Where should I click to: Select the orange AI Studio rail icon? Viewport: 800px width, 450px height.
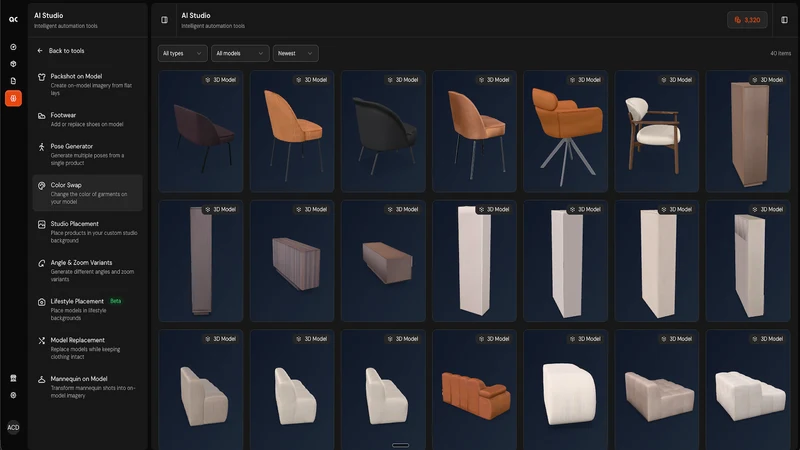pos(13,98)
